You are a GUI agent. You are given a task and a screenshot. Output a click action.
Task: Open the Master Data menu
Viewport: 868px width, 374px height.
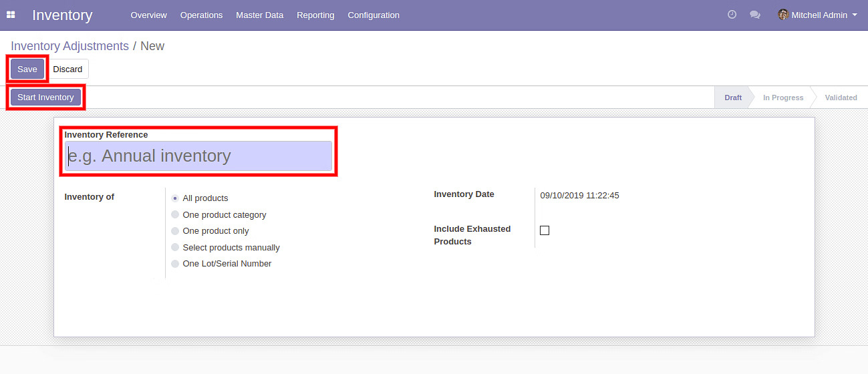(x=259, y=15)
